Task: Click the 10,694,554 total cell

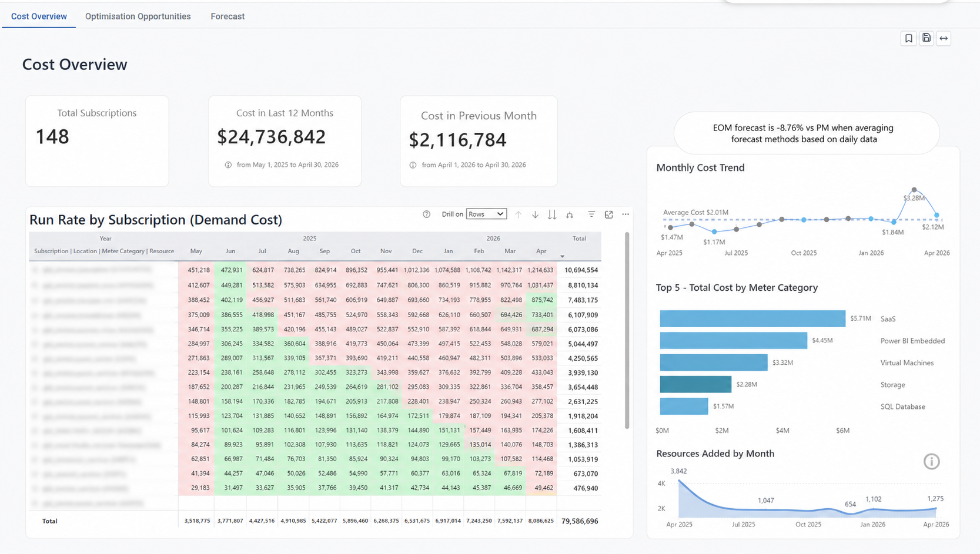Action: 581,270
